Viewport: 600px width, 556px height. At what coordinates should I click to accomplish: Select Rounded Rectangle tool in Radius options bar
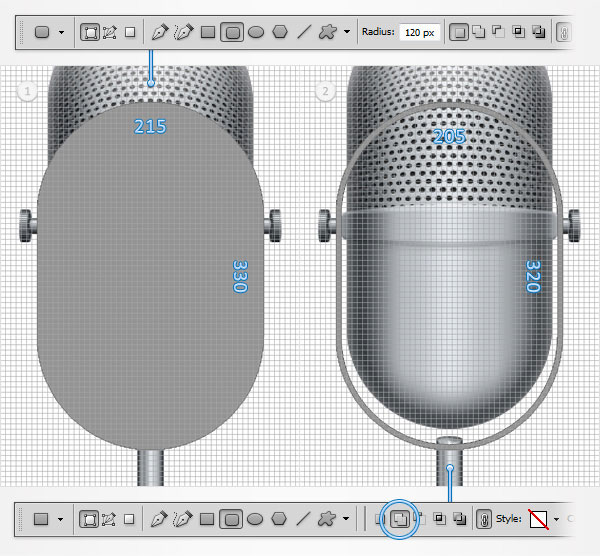[232, 32]
